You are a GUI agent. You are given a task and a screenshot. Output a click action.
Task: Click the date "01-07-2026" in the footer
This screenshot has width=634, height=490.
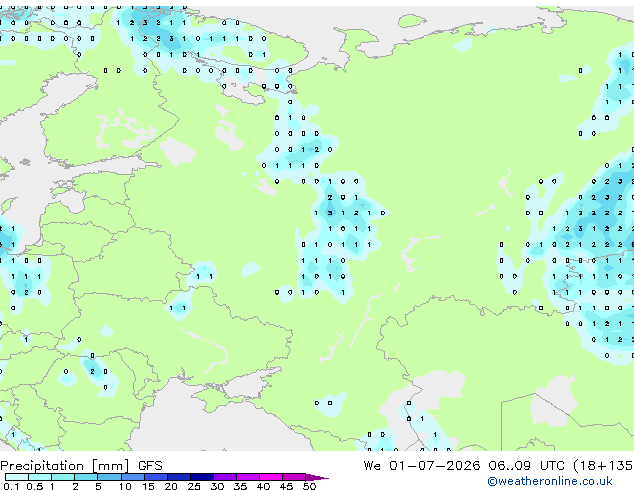[x=435, y=466]
